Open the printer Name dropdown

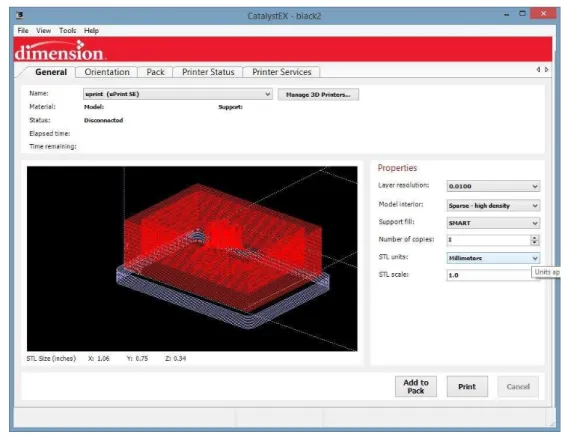pos(178,94)
